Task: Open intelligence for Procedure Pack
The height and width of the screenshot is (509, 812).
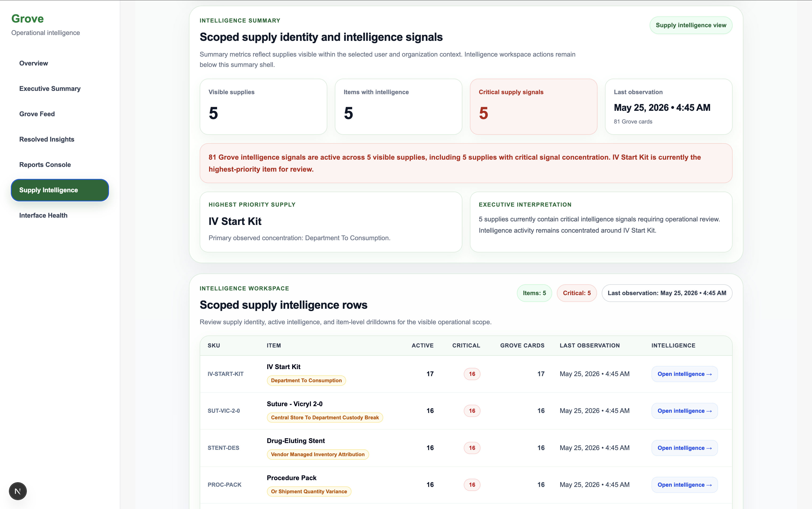Action: tap(685, 485)
